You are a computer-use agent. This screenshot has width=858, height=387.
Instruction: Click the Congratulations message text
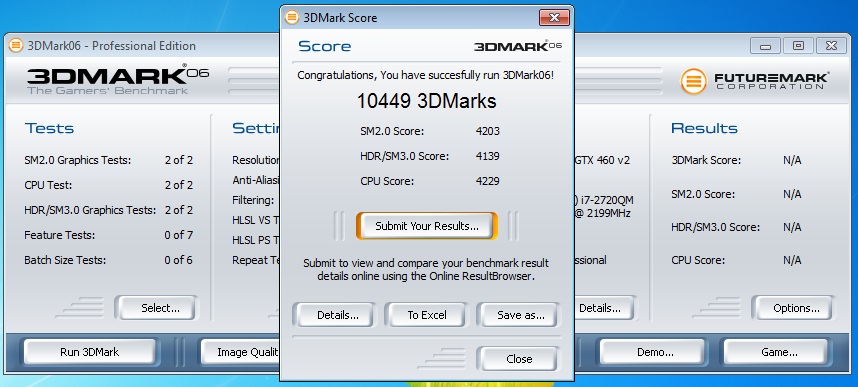point(426,75)
